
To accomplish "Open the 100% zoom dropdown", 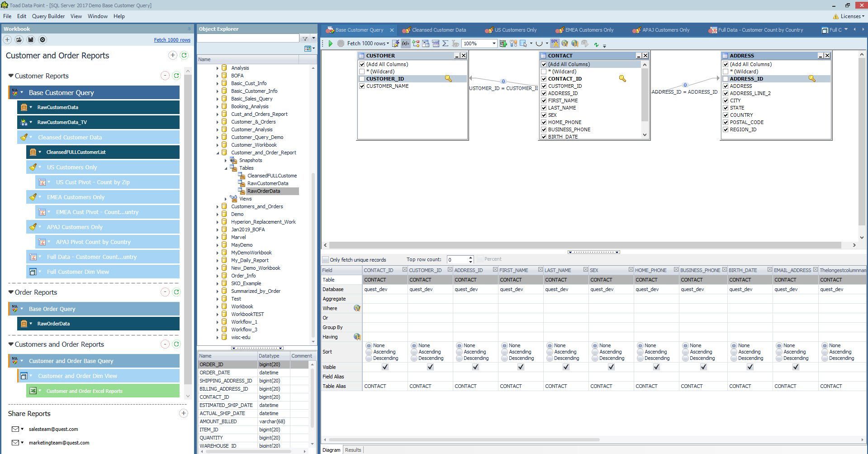I will [493, 43].
